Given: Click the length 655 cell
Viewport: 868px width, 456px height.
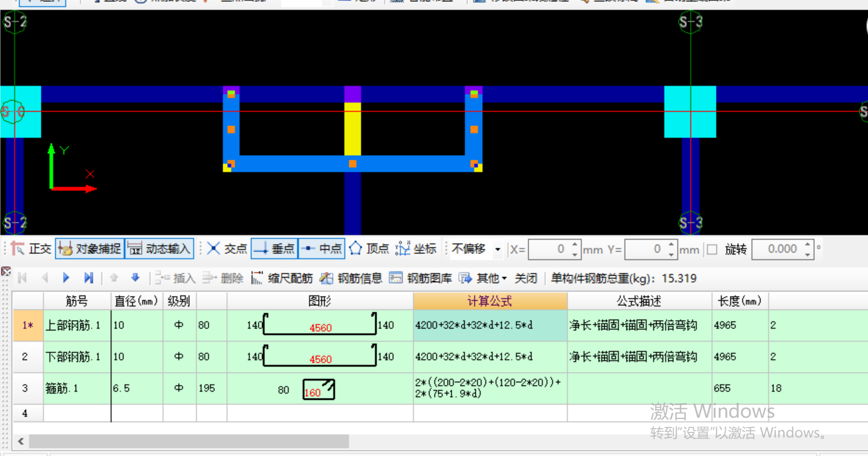Looking at the screenshot, I should [x=740, y=389].
